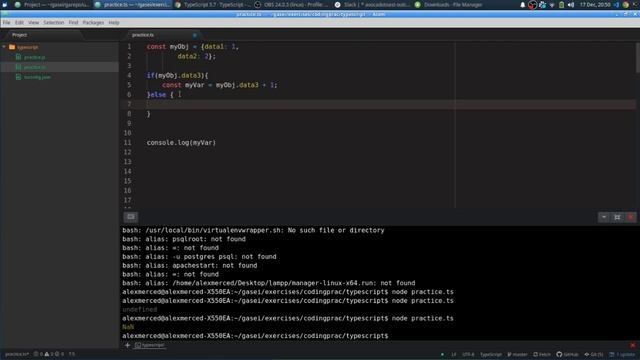
Task: Click the terminal prompt on last line
Action: coord(255,336)
